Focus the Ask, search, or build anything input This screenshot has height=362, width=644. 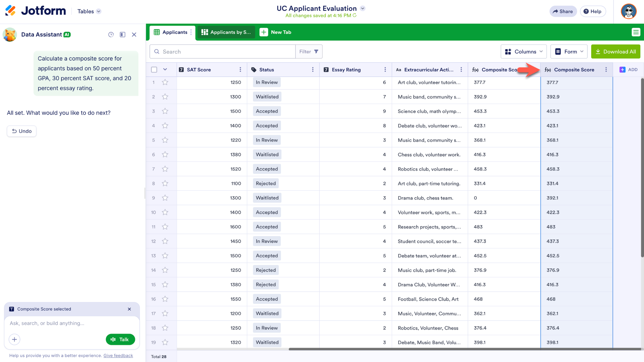pos(72,323)
